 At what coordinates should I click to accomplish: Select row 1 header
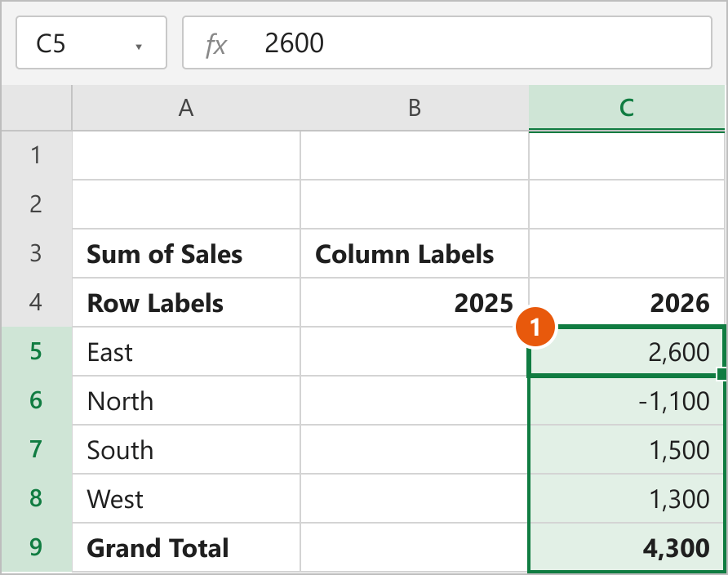click(x=36, y=155)
